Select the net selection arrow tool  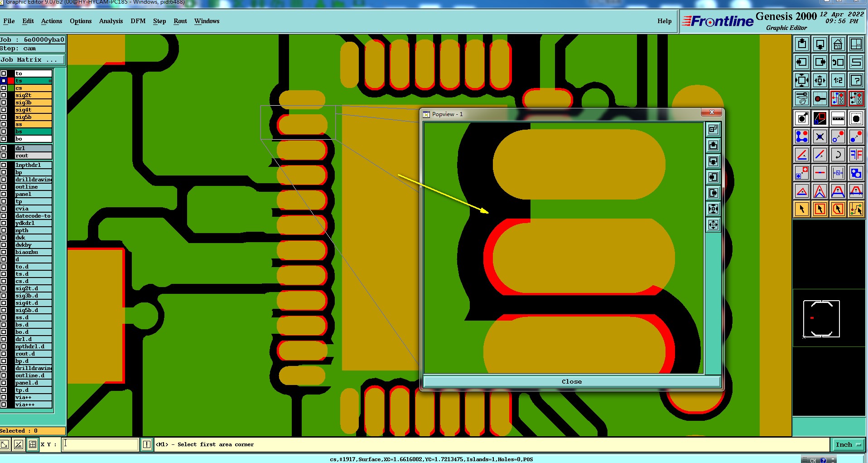click(856, 209)
